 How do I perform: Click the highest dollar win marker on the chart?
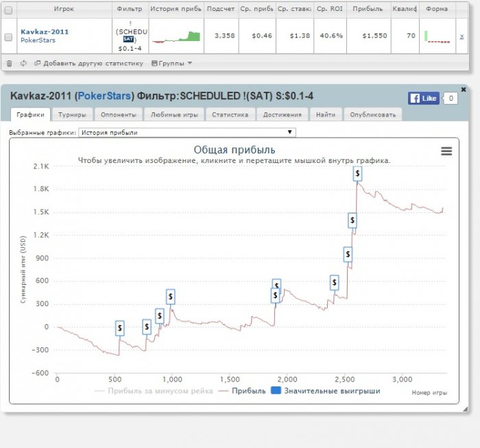point(357,174)
